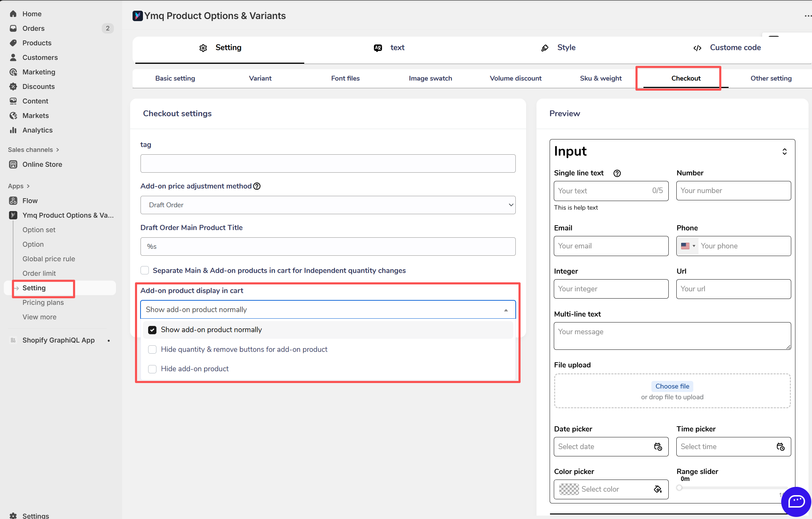
Task: Enable Separate Main & Add-on products checkbox
Action: point(145,270)
